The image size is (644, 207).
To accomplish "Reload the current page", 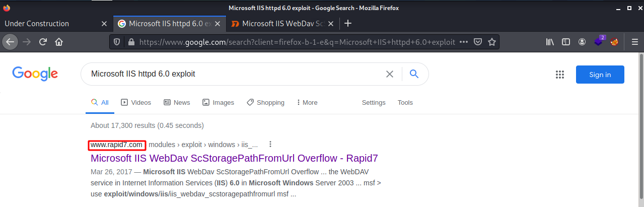I will click(43, 42).
